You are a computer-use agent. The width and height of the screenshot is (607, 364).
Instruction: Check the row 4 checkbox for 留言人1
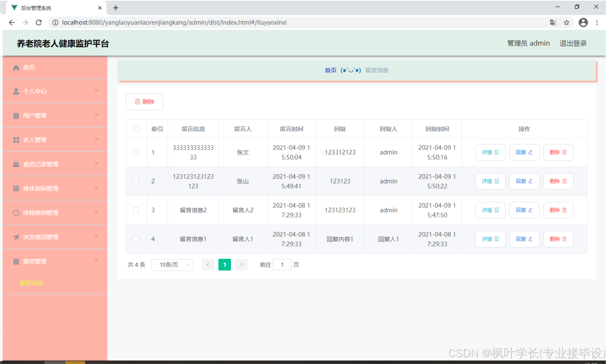136,239
